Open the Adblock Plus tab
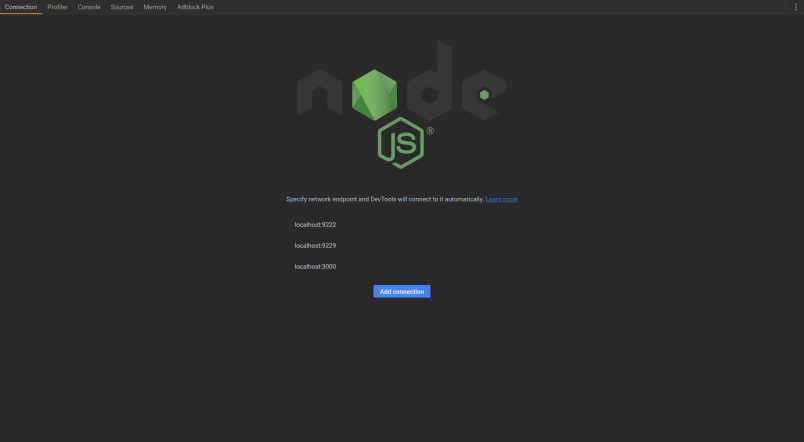Image resolution: width=804 pixels, height=442 pixels. click(x=195, y=7)
